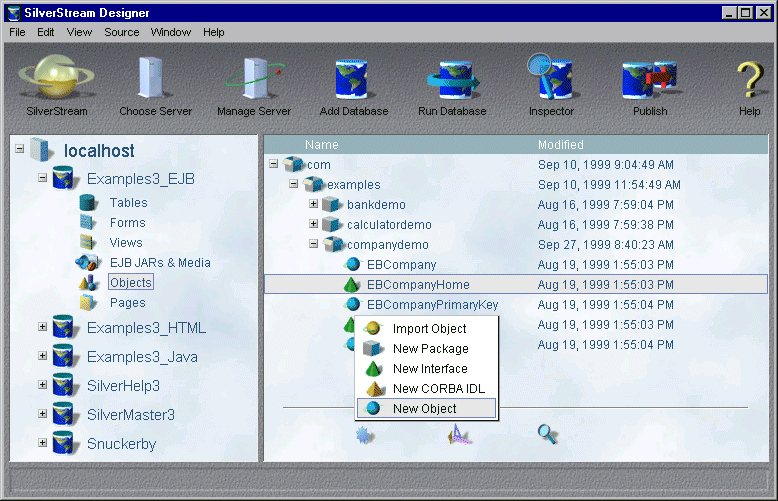This screenshot has height=501, width=778.
Task: Click the Tables cylinder icon
Action: 87,202
